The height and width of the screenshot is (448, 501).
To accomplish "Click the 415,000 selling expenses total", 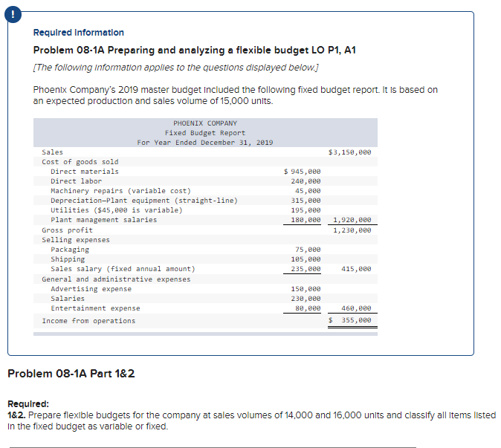I will point(356,269).
